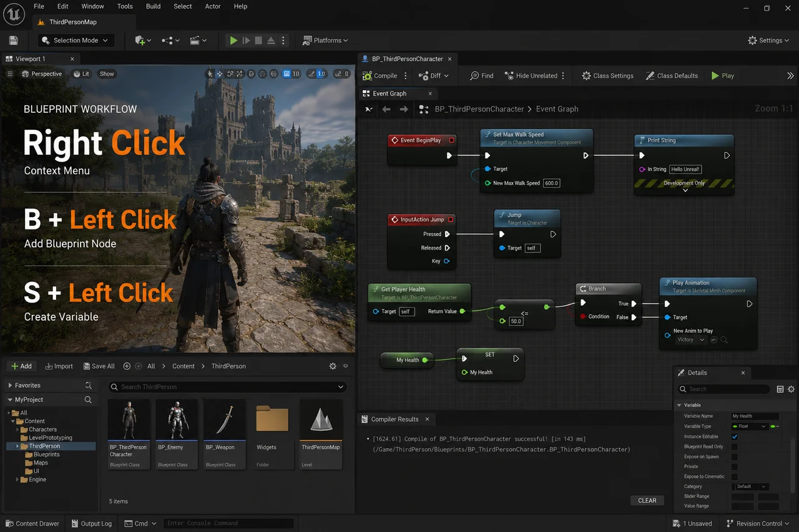Open the Platforms dropdown
799x532 pixels.
325,40
